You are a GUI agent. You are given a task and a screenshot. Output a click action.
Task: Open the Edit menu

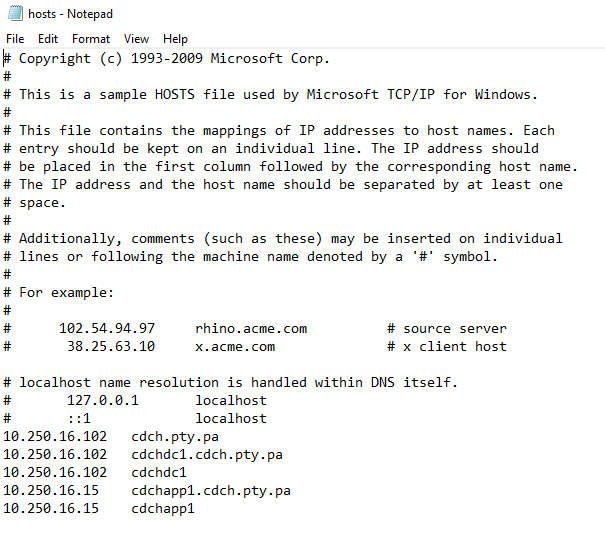pos(48,39)
